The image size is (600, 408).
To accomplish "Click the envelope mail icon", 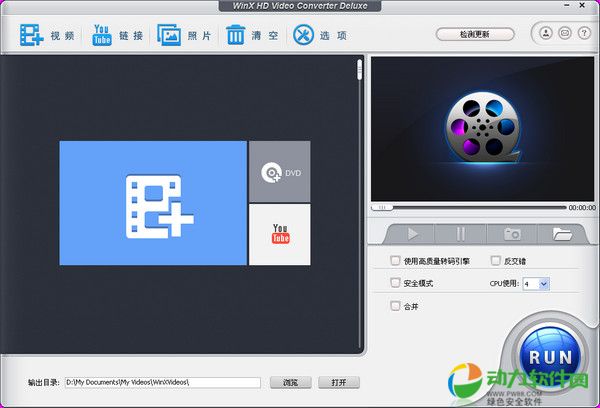I will coord(564,33).
